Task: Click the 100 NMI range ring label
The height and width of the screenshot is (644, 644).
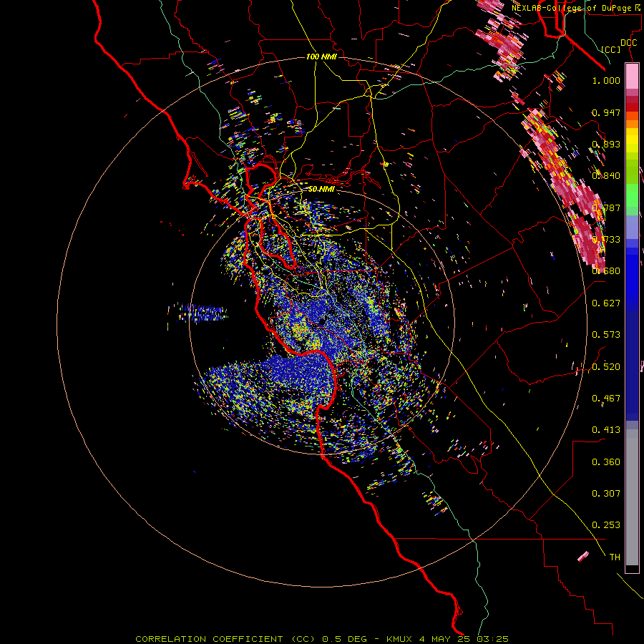Action: coord(321,57)
